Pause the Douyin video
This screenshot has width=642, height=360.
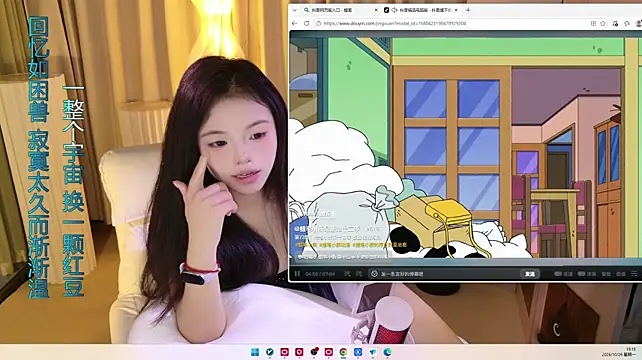(297, 274)
